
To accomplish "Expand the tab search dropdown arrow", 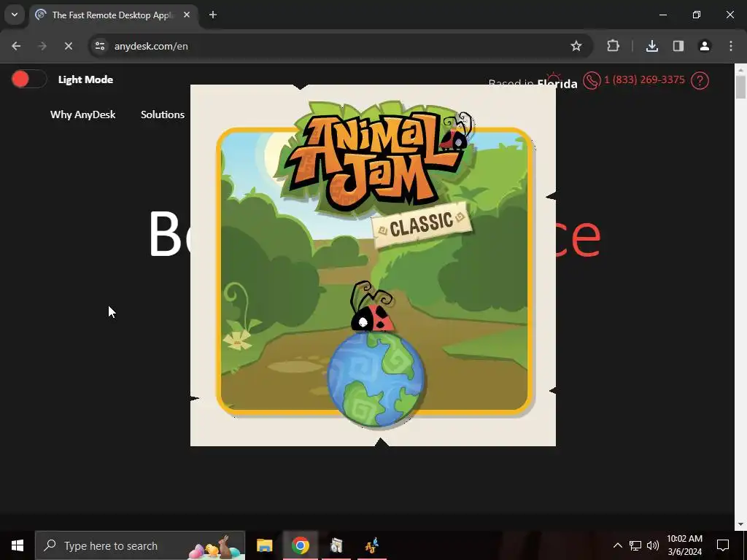I will 15,15.
